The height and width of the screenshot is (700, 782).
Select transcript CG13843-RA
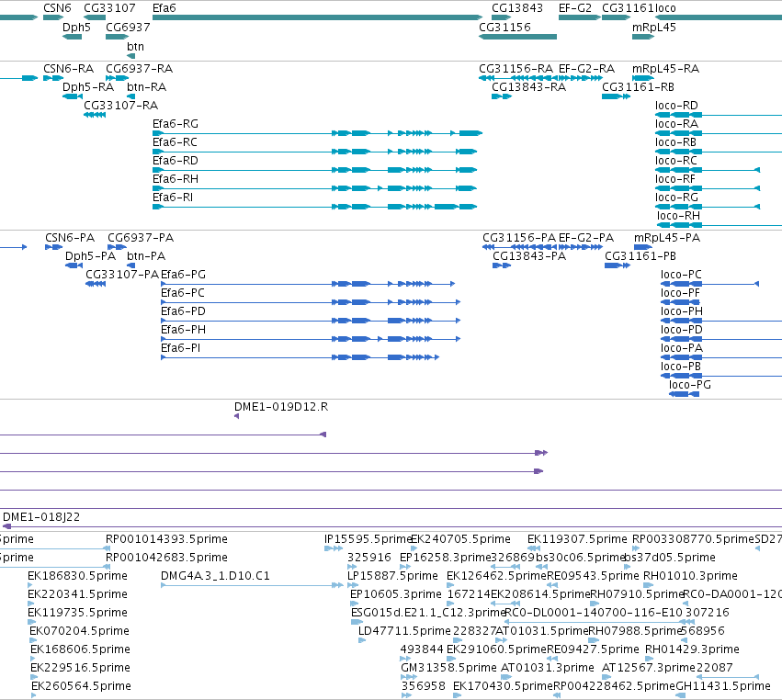(x=528, y=86)
